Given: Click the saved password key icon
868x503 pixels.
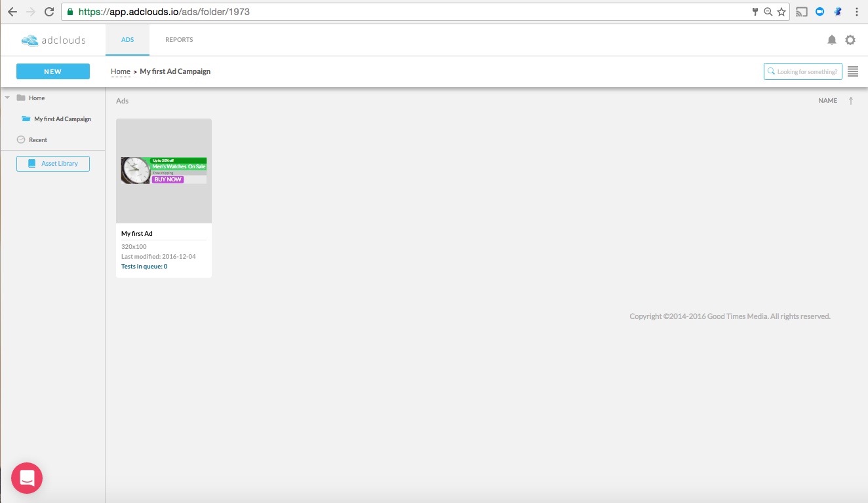Looking at the screenshot, I should click(x=755, y=12).
